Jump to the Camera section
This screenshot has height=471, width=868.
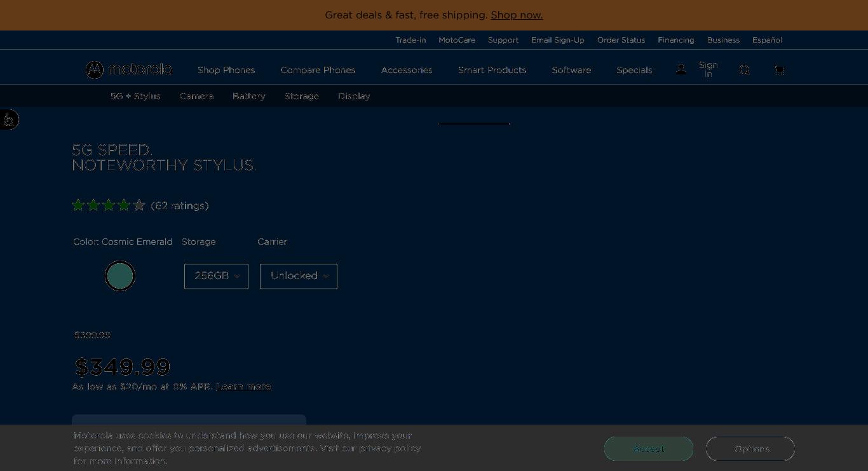tap(196, 96)
